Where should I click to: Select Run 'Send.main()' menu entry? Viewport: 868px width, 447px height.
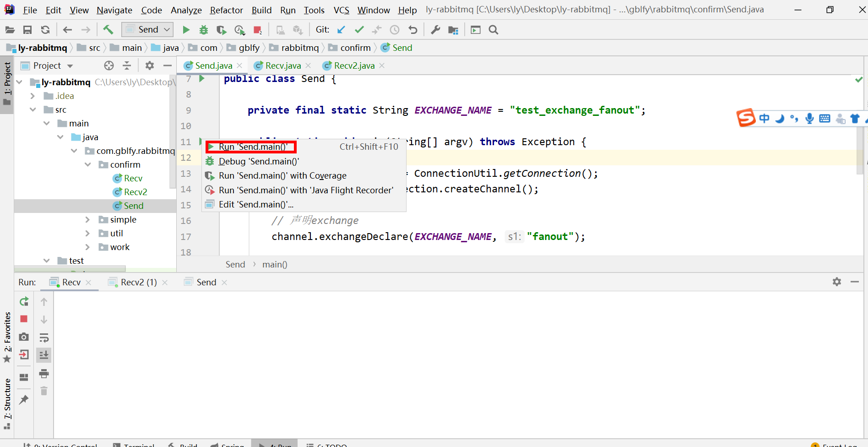click(x=304, y=147)
